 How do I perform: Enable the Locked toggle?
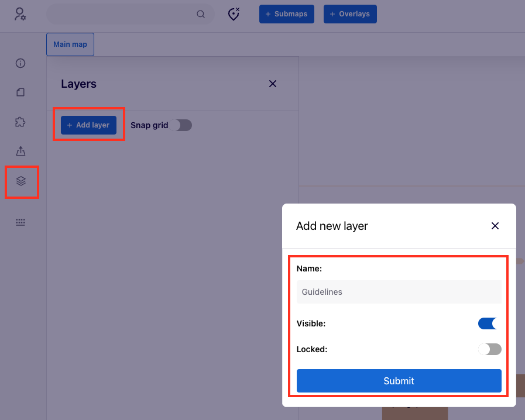[x=489, y=349]
